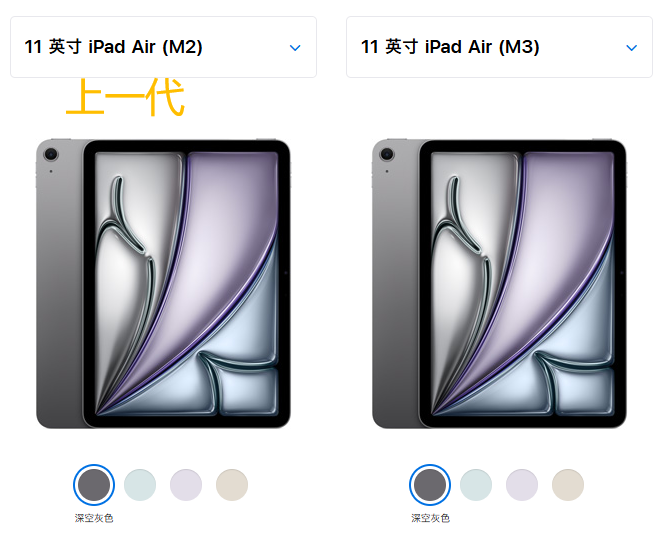Click the yellow 上一代 annotation text
671x547 pixels.
point(125,97)
